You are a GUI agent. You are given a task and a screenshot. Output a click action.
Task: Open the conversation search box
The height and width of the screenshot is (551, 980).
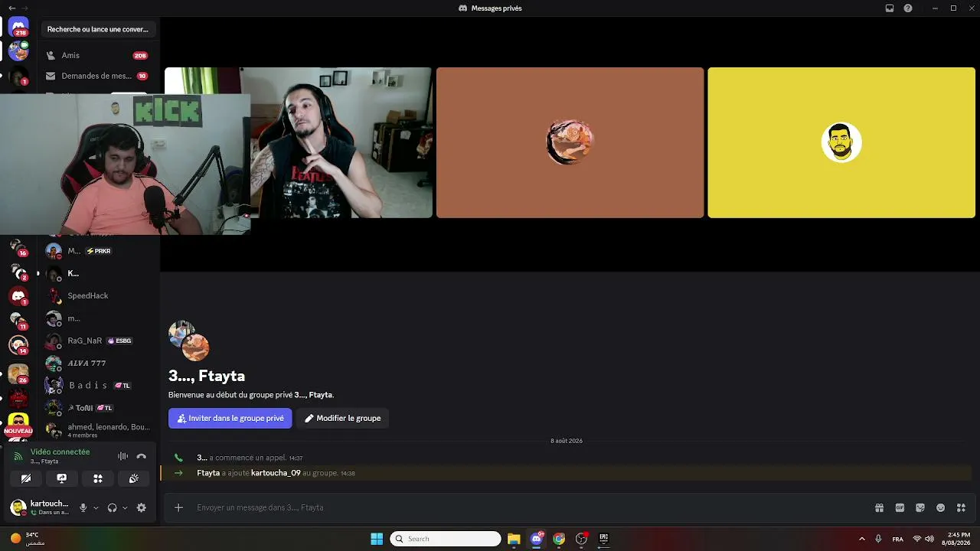pyautogui.click(x=98, y=29)
